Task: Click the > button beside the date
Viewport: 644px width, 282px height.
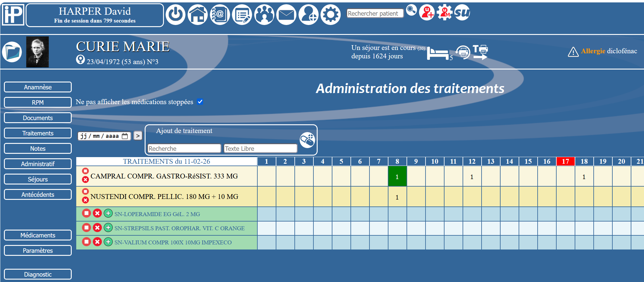Action: [x=138, y=136]
